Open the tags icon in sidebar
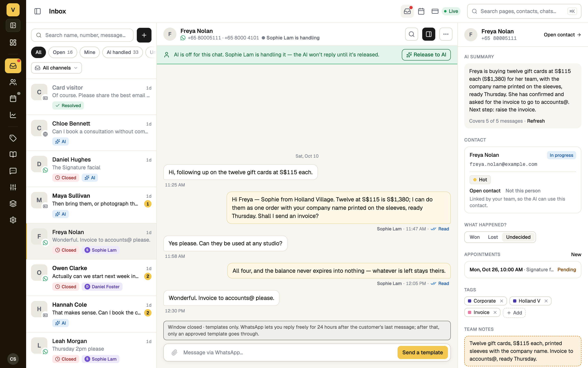Viewport: 588px width, 368px height. (13, 138)
